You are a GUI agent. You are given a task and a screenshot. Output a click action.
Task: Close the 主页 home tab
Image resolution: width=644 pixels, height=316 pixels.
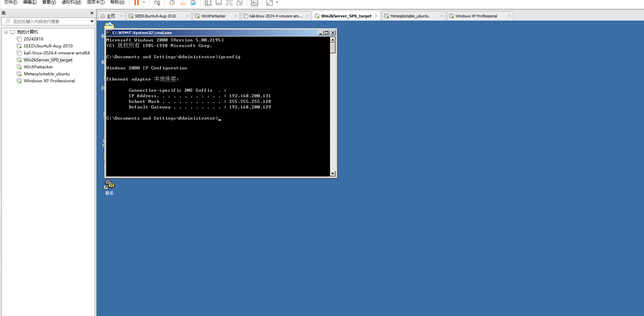click(x=121, y=16)
